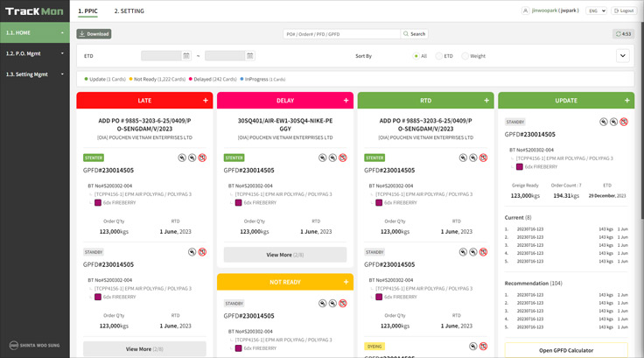644x358 pixels.
Task: Click the Download button
Action: (x=94, y=34)
